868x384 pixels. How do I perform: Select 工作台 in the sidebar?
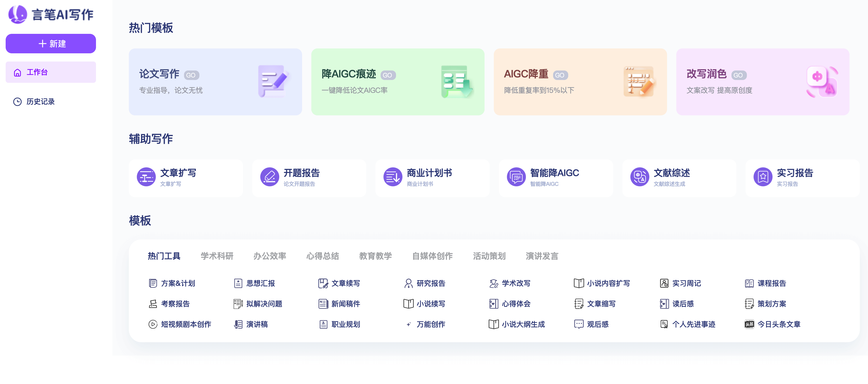(x=37, y=72)
